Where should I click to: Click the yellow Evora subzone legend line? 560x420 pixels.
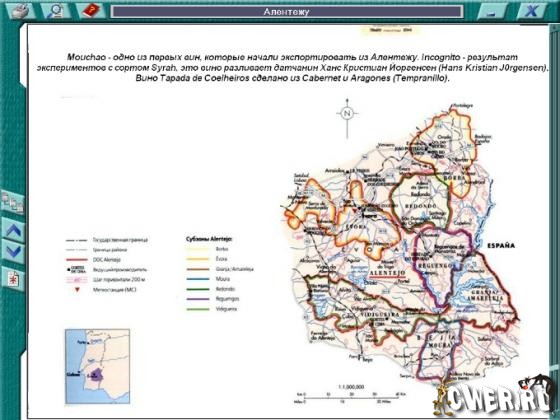198,259
